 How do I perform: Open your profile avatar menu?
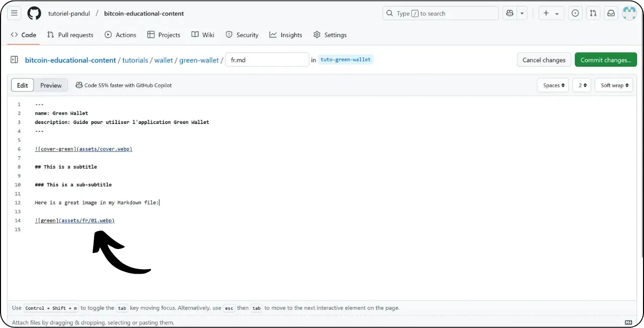pyautogui.click(x=629, y=13)
